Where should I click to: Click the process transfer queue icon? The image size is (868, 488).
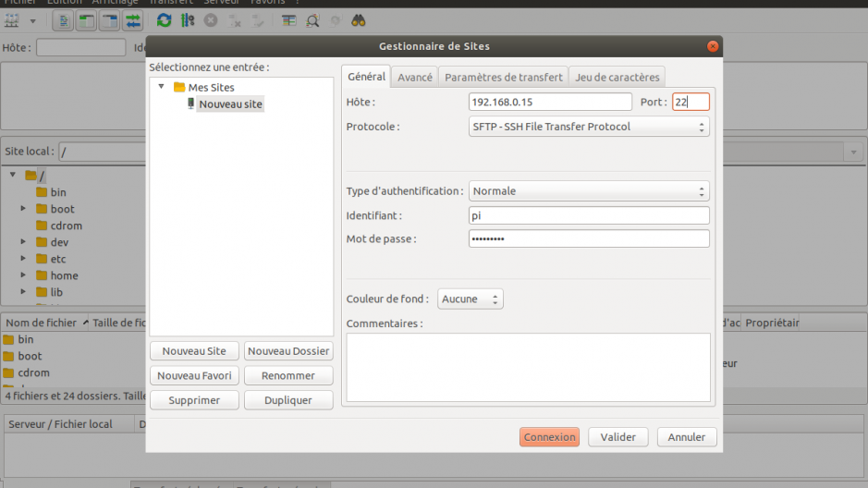click(188, 21)
